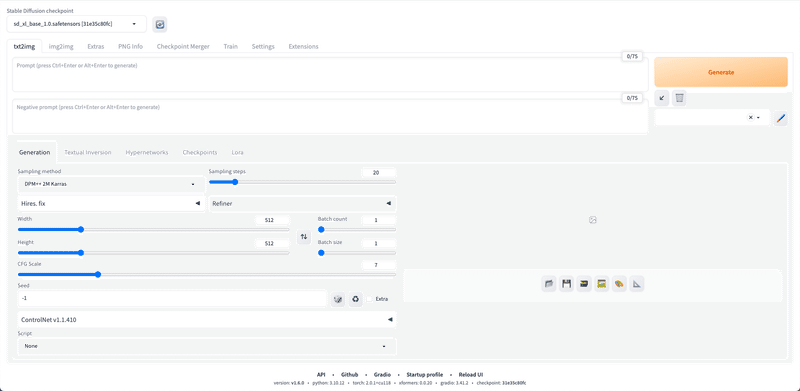Image resolution: width=800 pixels, height=391 pixels.
Task: Adjust the Width slider
Action: [154, 230]
